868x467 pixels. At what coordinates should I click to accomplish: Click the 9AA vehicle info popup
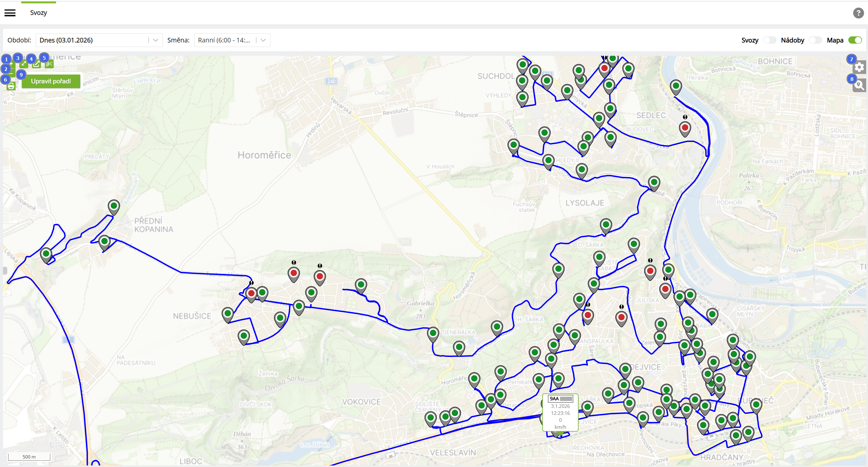(x=560, y=412)
